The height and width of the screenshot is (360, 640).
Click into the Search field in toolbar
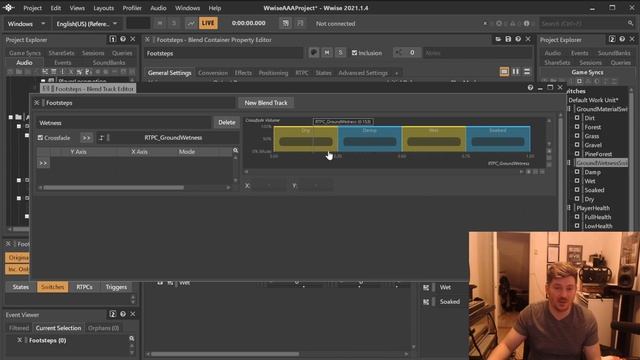tap(583, 24)
